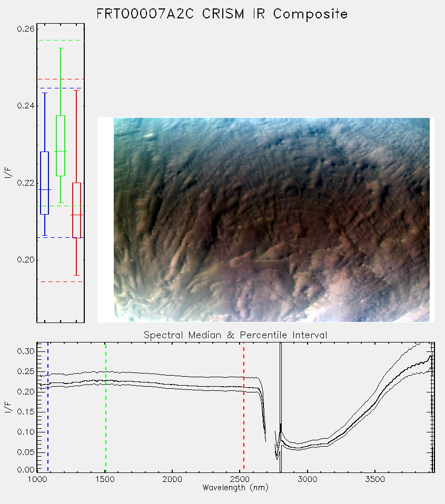Select the blue box plot rectangle
The width and height of the screenshot is (445, 504).
click(44, 183)
